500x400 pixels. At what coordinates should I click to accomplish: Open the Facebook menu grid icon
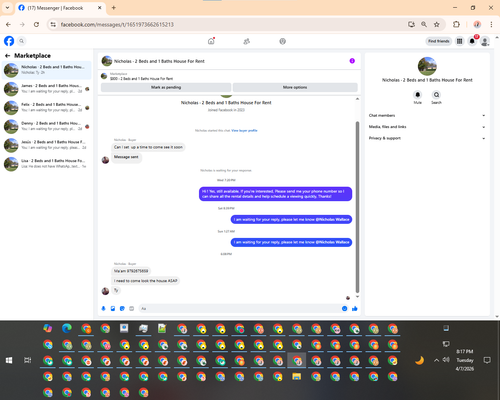tap(460, 41)
